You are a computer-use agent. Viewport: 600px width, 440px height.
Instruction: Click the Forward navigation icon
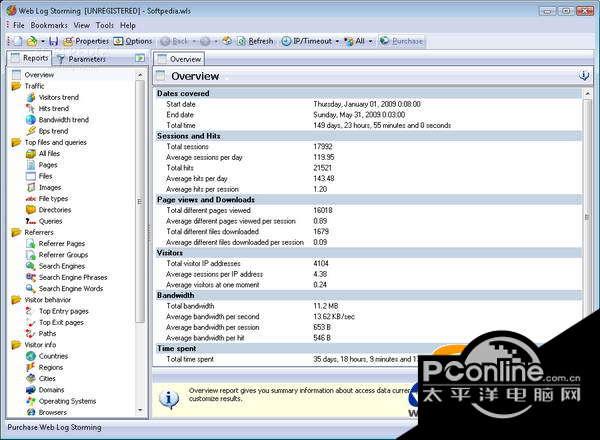(205, 41)
